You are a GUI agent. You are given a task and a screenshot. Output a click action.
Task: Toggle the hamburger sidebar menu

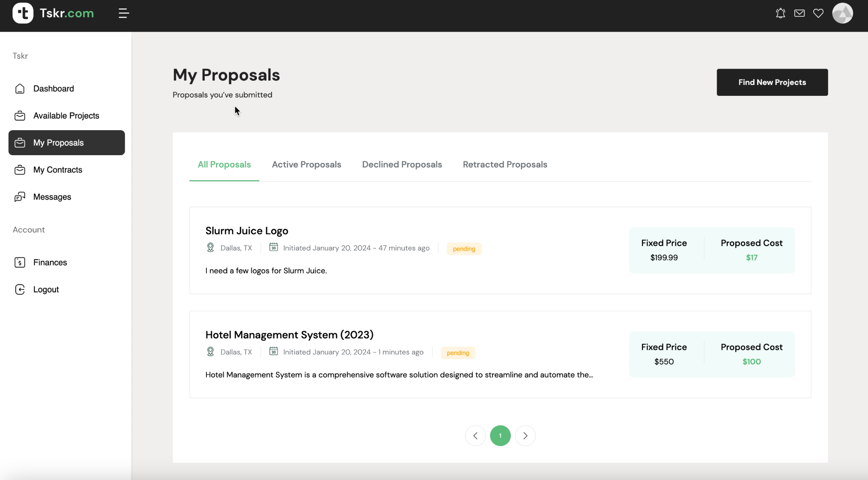click(x=123, y=14)
